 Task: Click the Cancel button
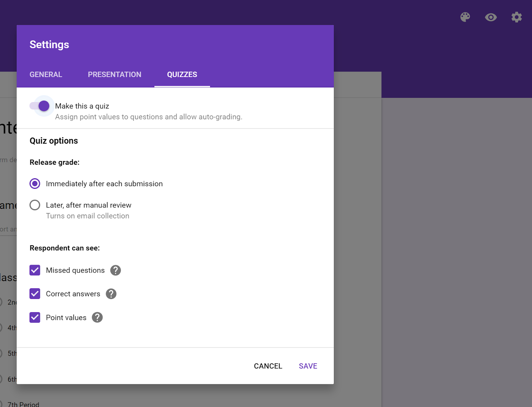point(268,366)
